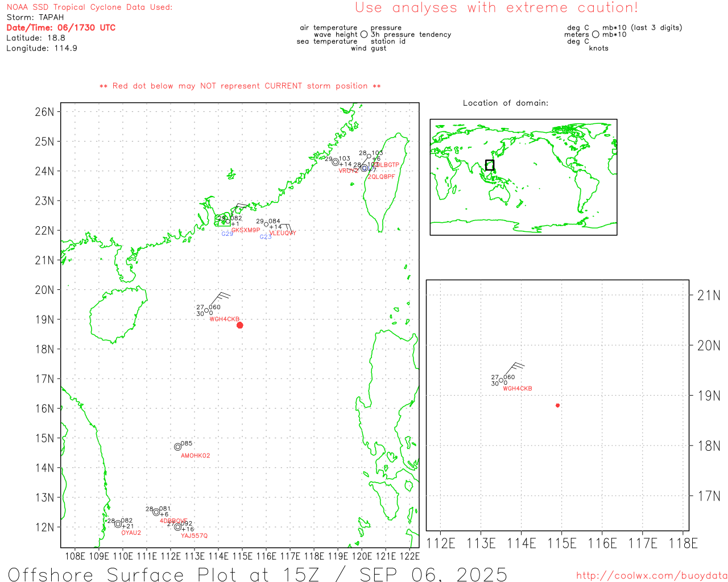Click 'Location of domain:' caption
Image resolution: width=728 pixels, height=582 pixels.
506,103
